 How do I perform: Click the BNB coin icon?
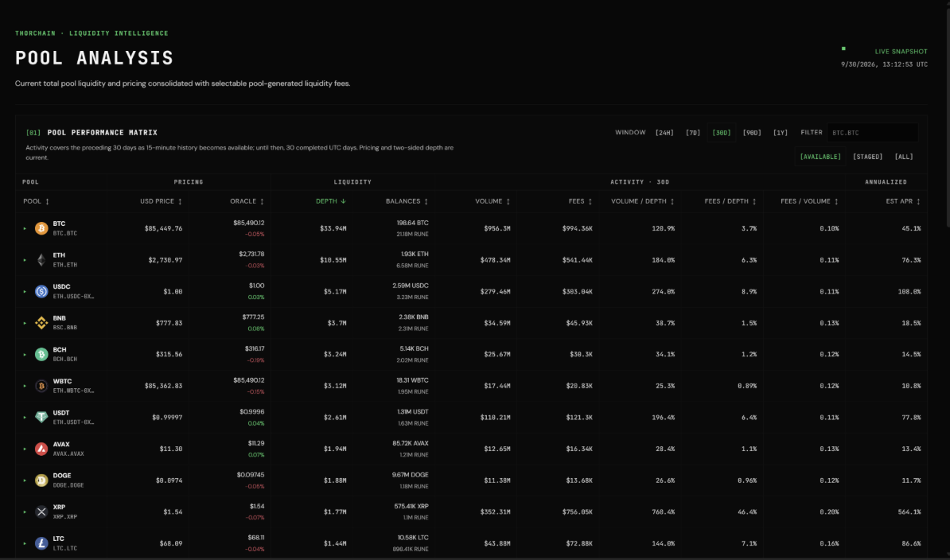(41, 323)
